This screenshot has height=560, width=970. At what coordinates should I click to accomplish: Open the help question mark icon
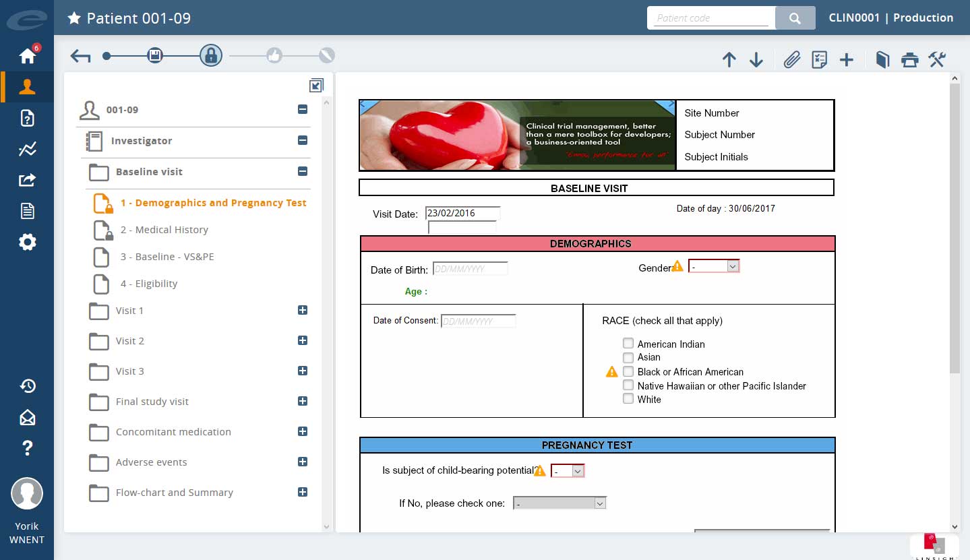click(x=27, y=447)
